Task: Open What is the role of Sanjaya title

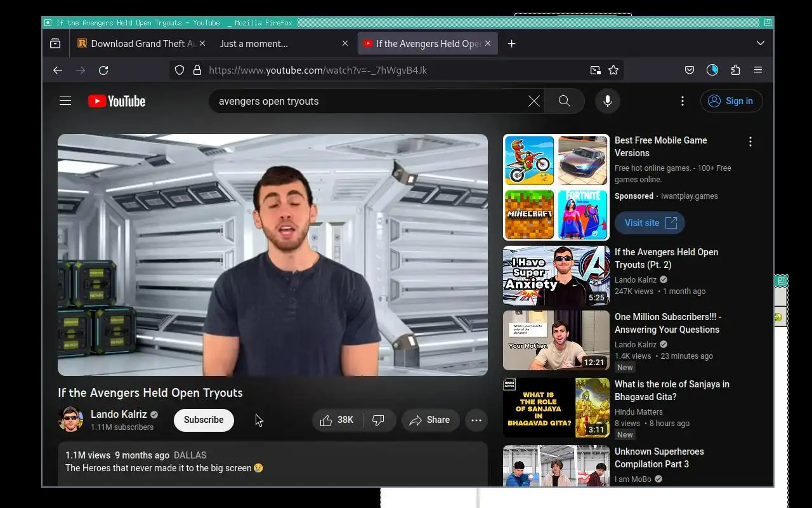Action: (672, 391)
